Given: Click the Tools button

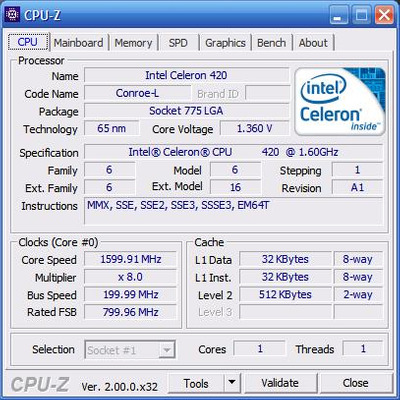Looking at the screenshot, I should pyautogui.click(x=196, y=383).
